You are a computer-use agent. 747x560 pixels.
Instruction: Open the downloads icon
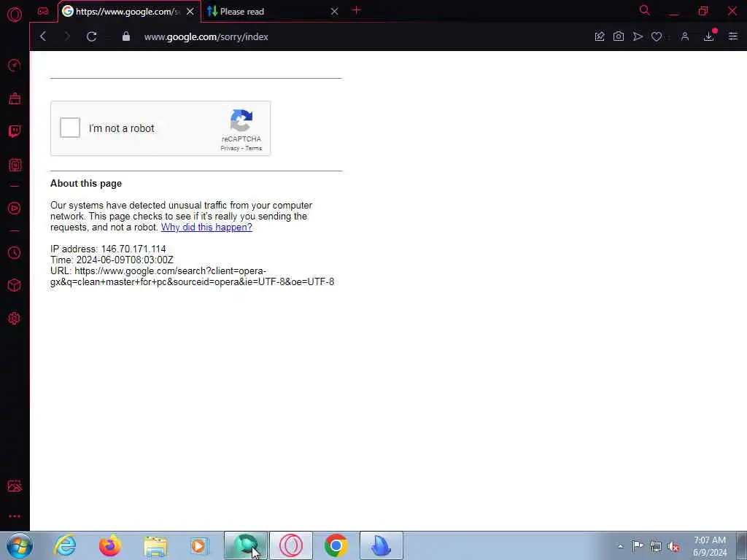[709, 36]
